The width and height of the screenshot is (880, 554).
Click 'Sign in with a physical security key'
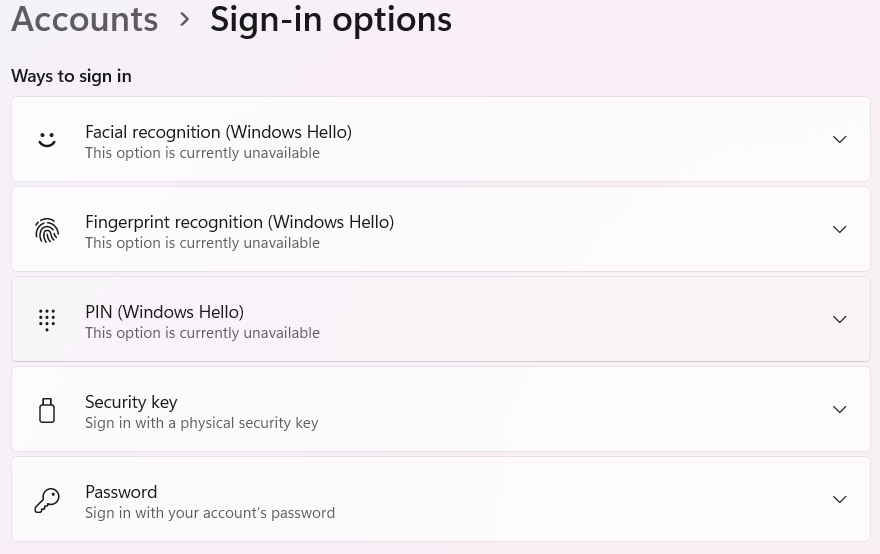pos(201,423)
